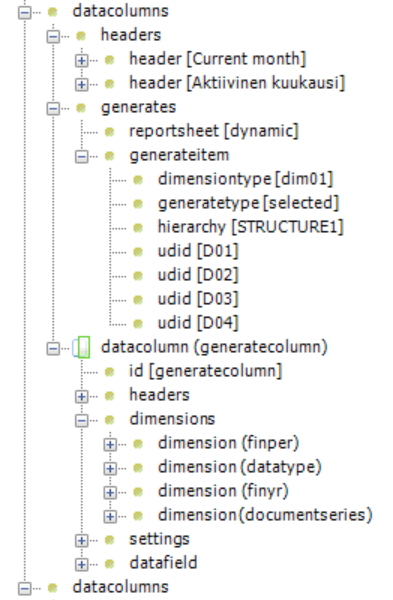Select reportsheet [dynamic] item
Screen dimensions: 393x600
coord(214,131)
